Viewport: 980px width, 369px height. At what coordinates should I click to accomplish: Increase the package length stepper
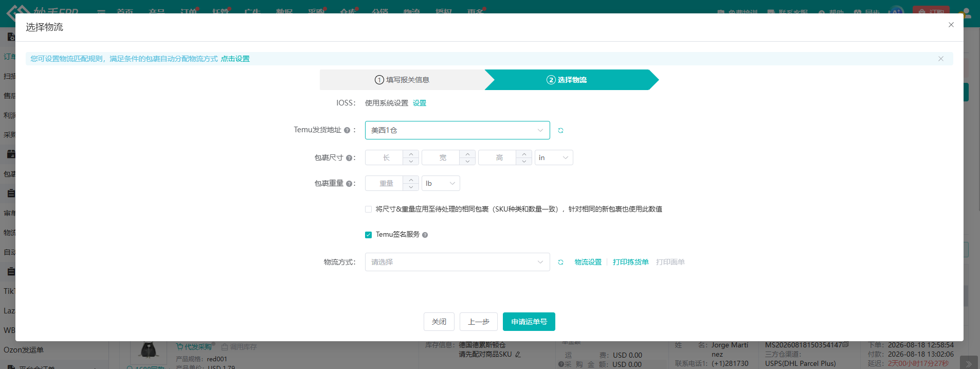click(x=411, y=154)
